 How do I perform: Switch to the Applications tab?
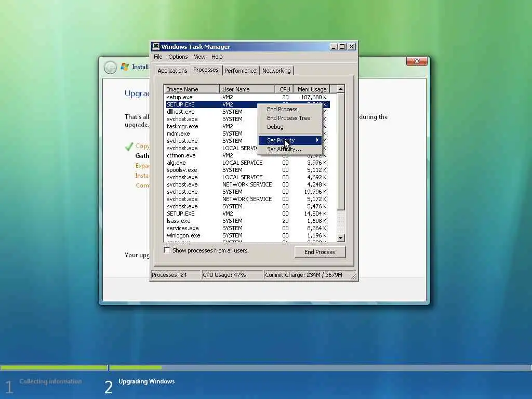pyautogui.click(x=172, y=71)
